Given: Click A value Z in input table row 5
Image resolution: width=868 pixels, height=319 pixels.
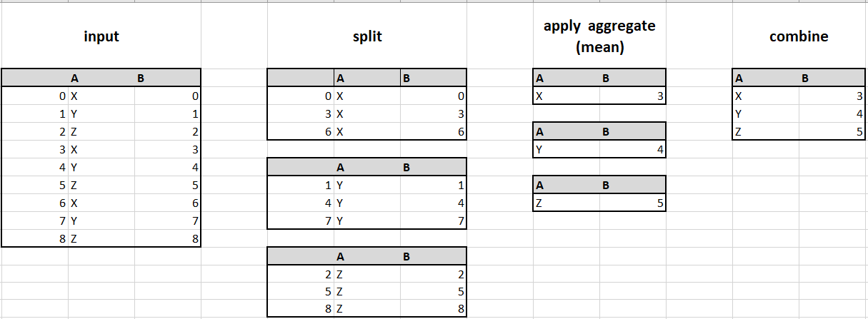Looking at the screenshot, I should pos(74,186).
